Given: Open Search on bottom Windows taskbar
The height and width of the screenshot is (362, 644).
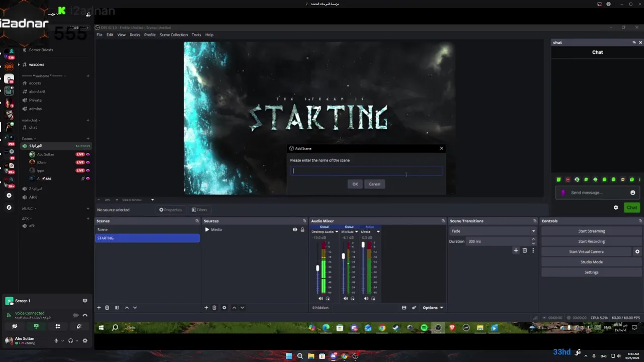Looking at the screenshot, I should (300, 356).
